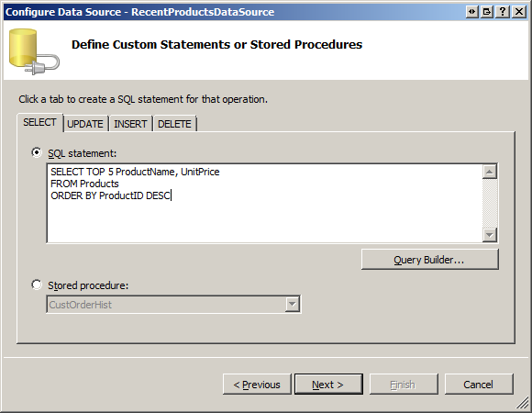Open the Query Builder

430,260
